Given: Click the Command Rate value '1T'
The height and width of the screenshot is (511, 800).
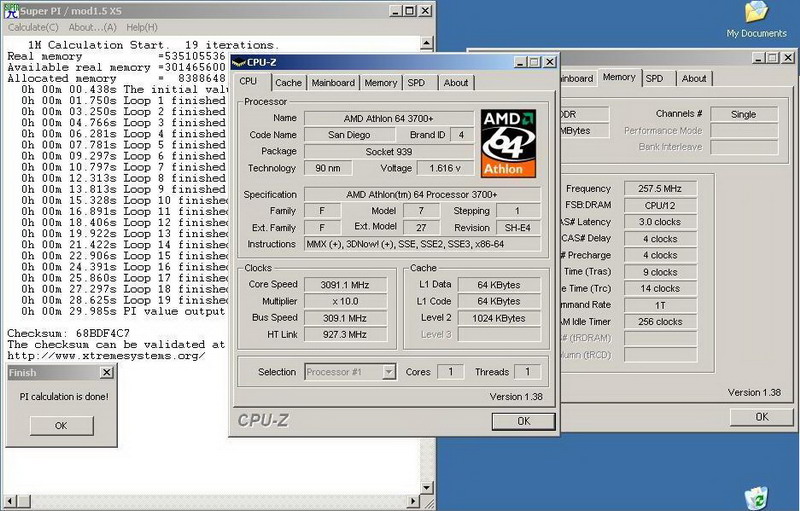Looking at the screenshot, I should click(660, 305).
